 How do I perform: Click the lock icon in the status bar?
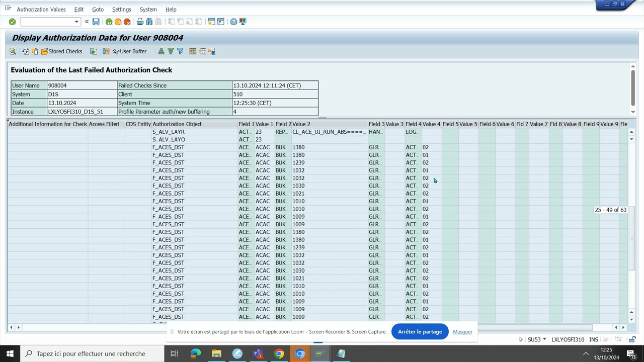point(632,339)
